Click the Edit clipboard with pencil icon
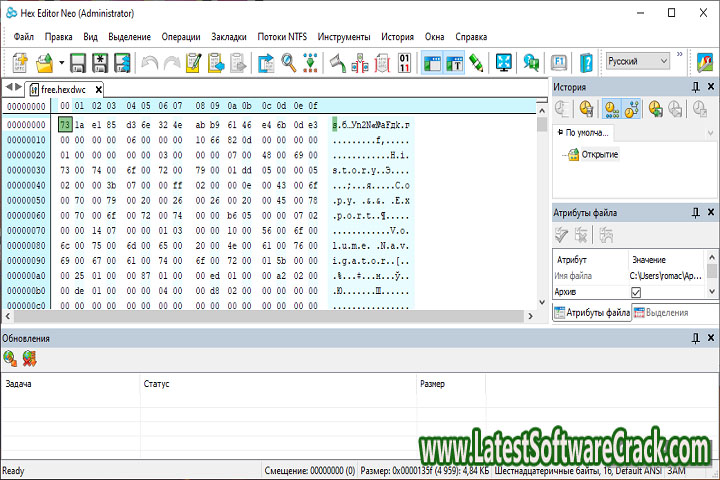This screenshot has height=480, width=720. (193, 63)
